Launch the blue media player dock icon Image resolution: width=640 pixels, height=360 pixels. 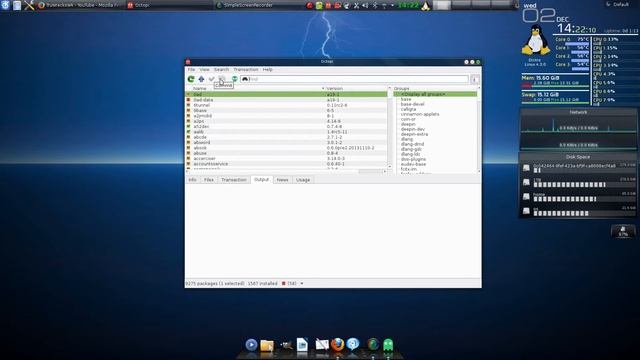pos(251,345)
